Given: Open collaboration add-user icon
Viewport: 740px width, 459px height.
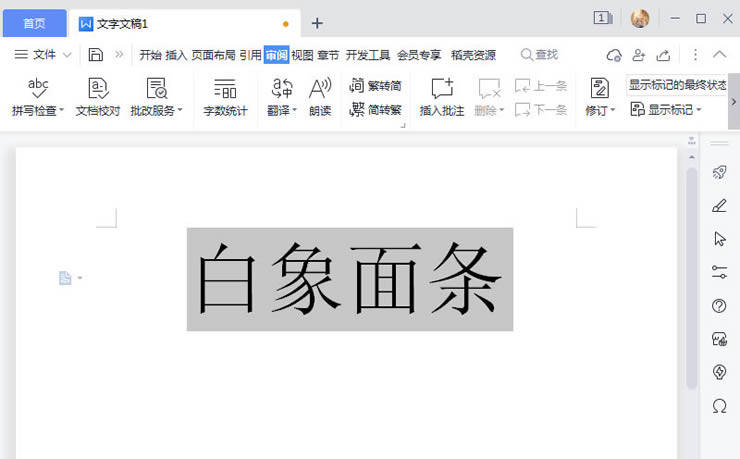Looking at the screenshot, I should [x=639, y=55].
